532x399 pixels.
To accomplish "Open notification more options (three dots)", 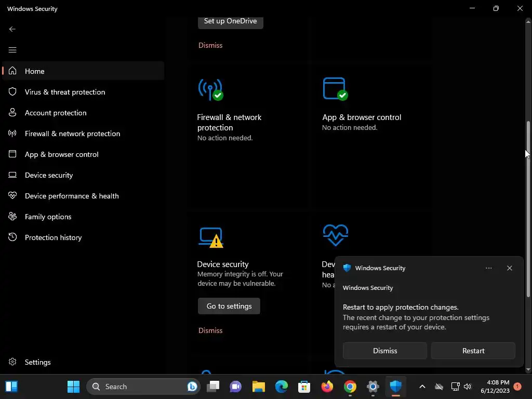I will pyautogui.click(x=488, y=268).
